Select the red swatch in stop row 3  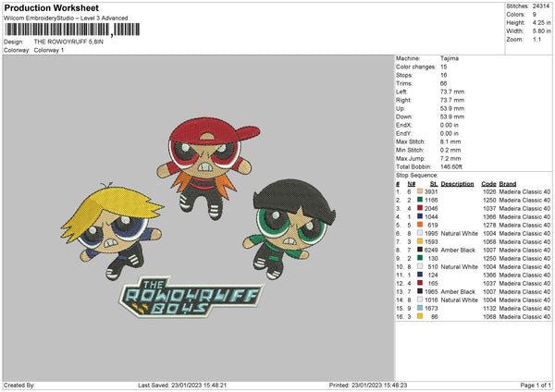click(420, 208)
